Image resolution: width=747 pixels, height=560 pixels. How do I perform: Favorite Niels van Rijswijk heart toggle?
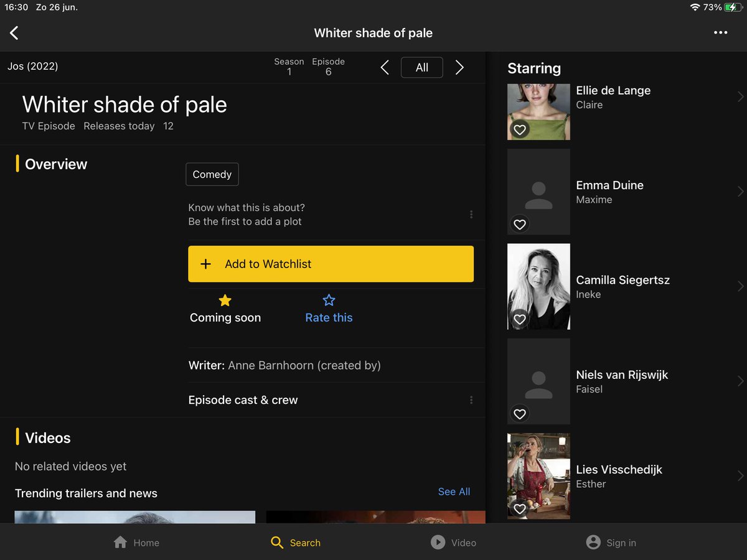click(x=520, y=414)
